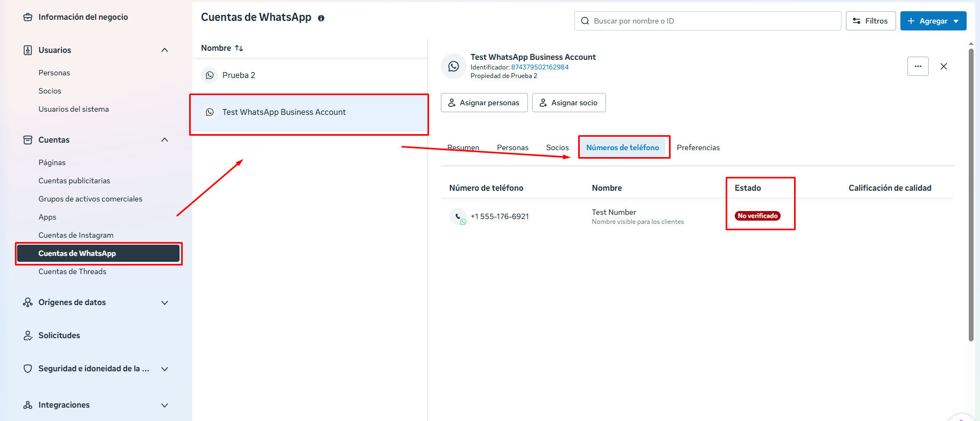Click the Integraciones icon
This screenshot has height=421, width=980.
28,405
